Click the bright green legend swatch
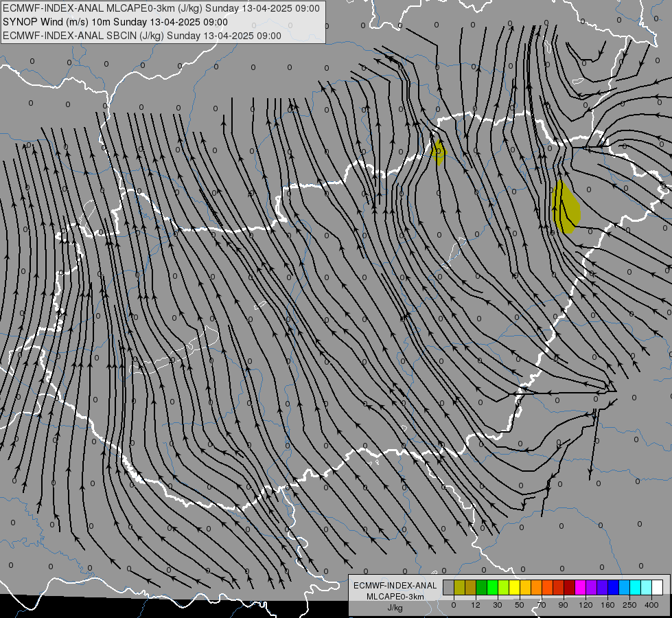This screenshot has width=672, height=618. pos(493,587)
